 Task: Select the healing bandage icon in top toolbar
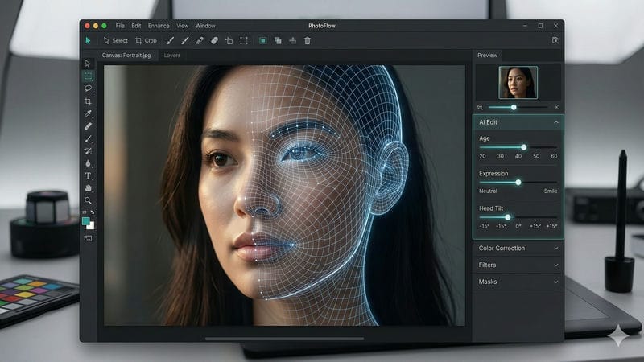tap(200, 41)
